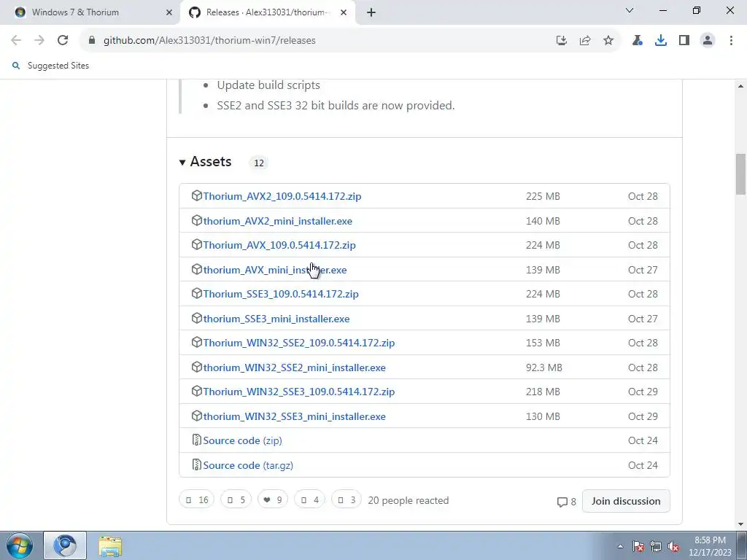Switch to the Windows 7 & Thorium tab

(x=90, y=12)
